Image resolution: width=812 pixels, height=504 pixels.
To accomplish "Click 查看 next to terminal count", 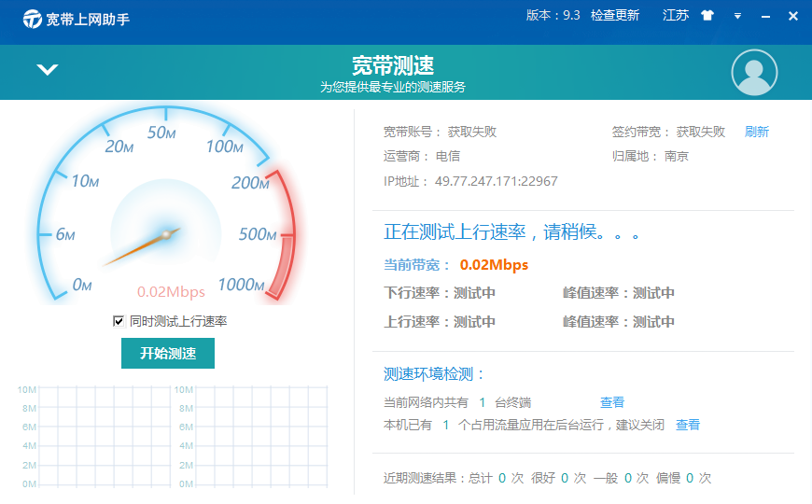I will pyautogui.click(x=612, y=402).
